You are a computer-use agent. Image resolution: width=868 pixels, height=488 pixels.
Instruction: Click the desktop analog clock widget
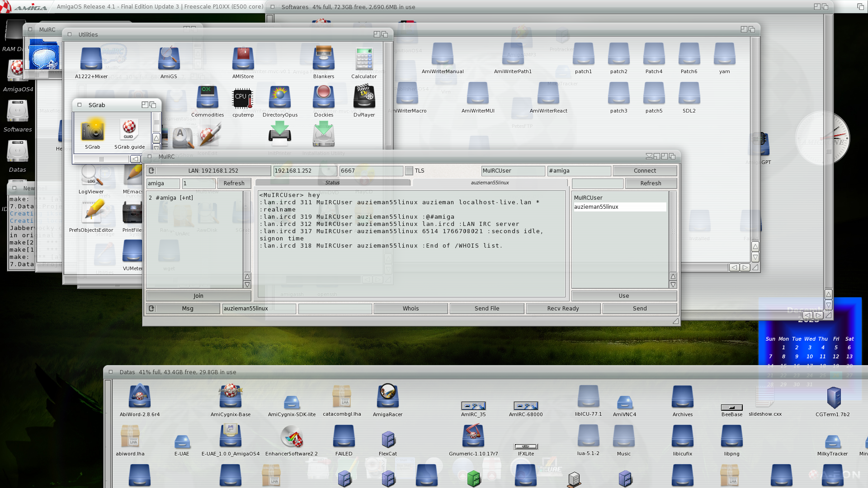coord(823,139)
